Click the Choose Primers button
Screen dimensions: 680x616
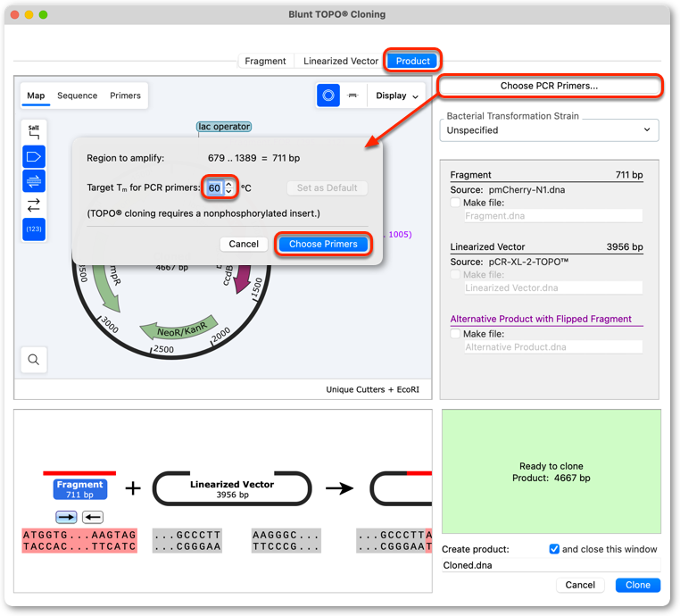(323, 245)
